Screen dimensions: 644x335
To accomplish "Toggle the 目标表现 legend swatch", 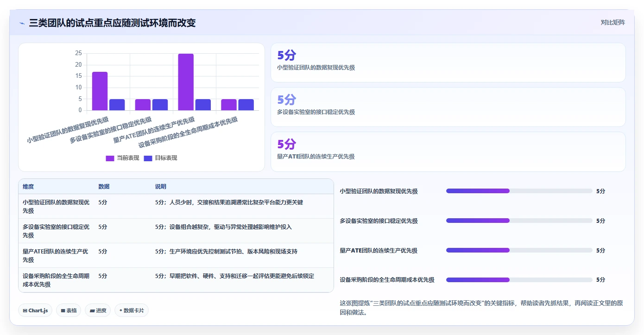I will point(148,158).
